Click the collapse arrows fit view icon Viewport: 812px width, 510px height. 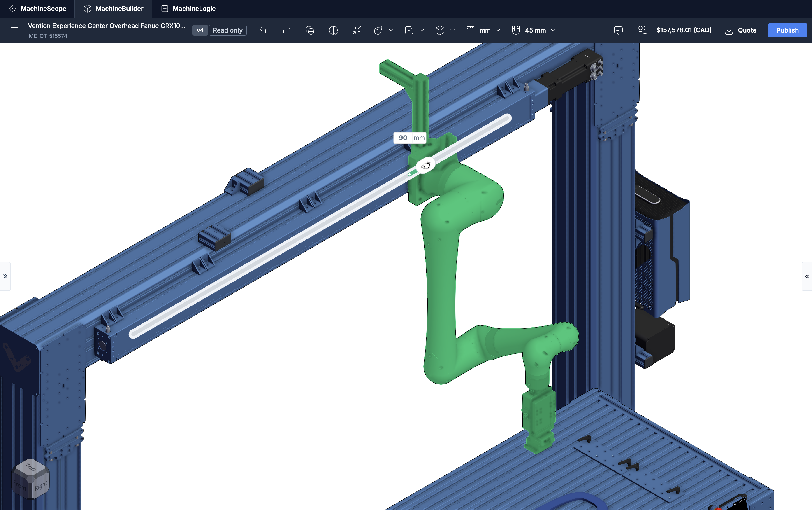pyautogui.click(x=357, y=30)
